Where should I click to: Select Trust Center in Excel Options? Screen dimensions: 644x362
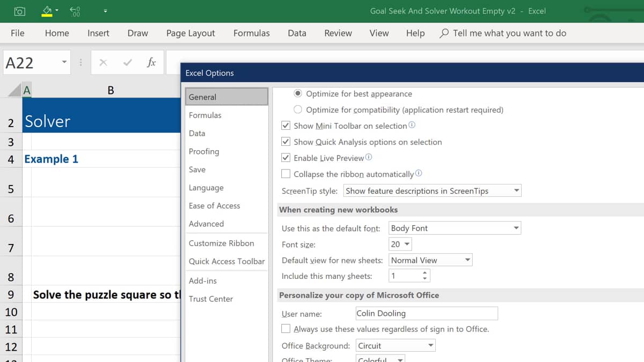(x=226, y=299)
